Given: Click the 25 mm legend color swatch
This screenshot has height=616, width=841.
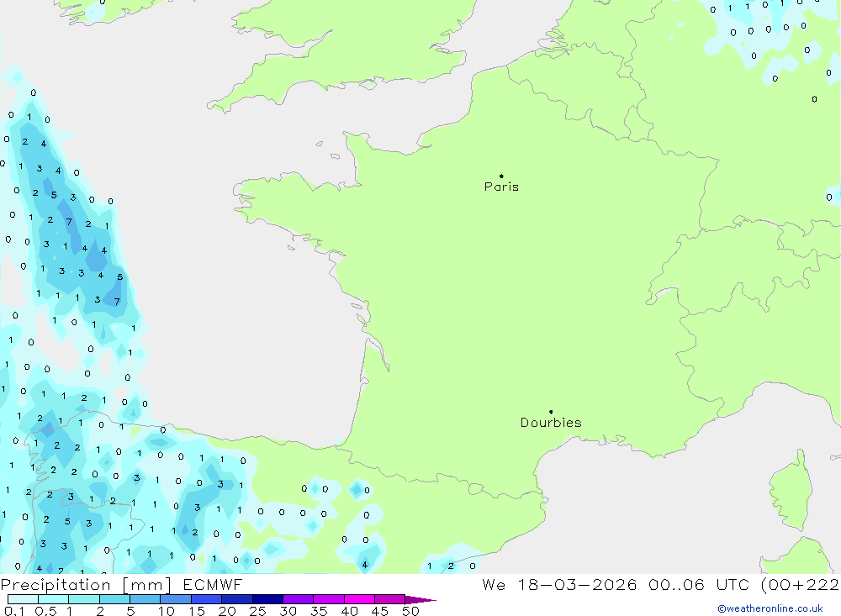Looking at the screenshot, I should point(267,599).
